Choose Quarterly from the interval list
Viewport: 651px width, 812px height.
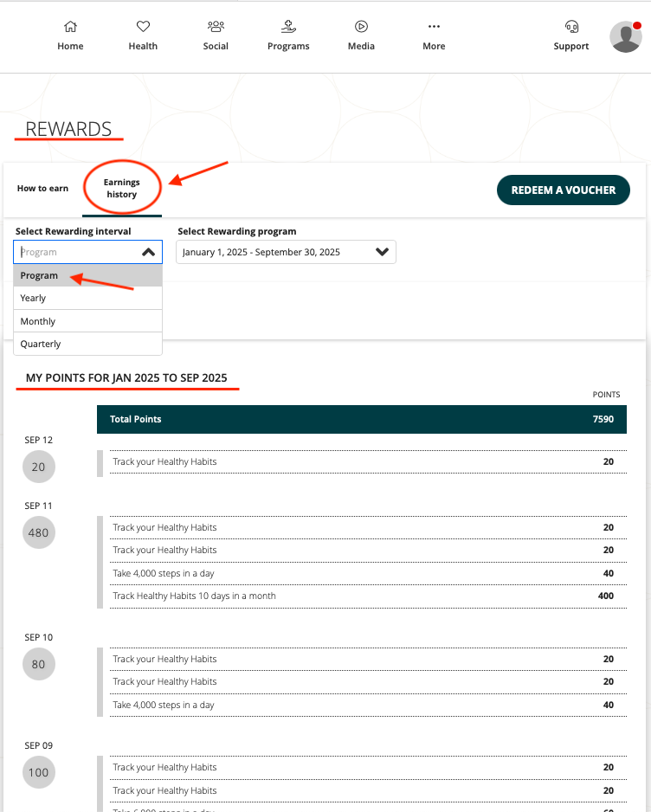pos(87,344)
